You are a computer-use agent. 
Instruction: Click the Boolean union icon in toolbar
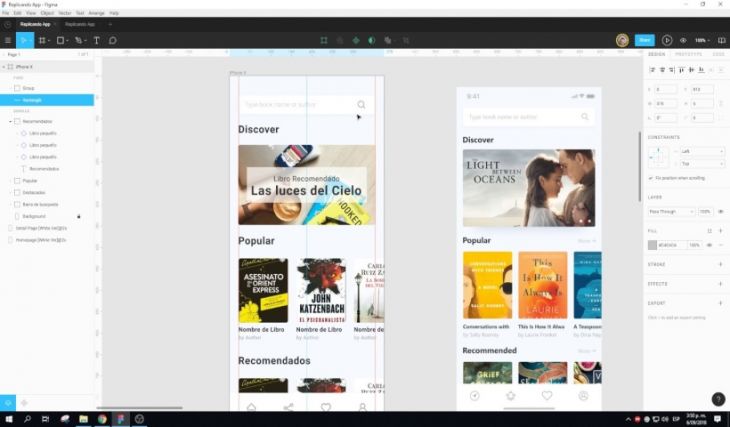[x=387, y=41]
